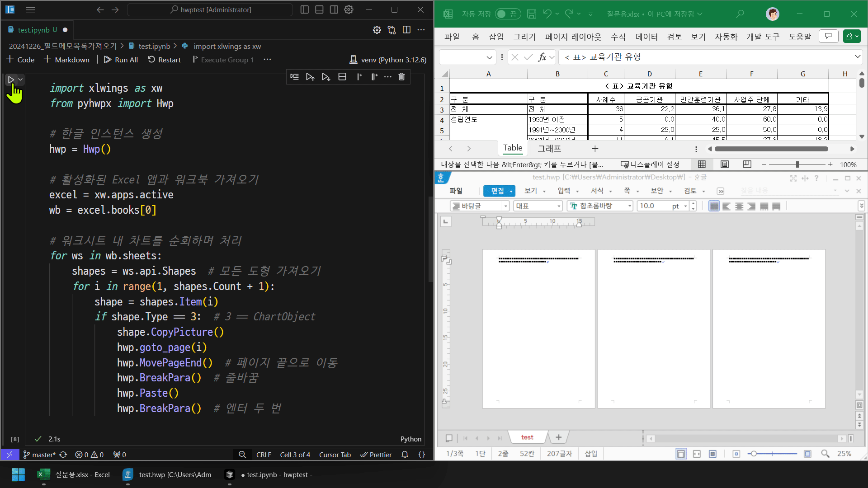Switch to the 그래프 tab in Excel
Viewport: 868px width, 488px height.
point(550,148)
